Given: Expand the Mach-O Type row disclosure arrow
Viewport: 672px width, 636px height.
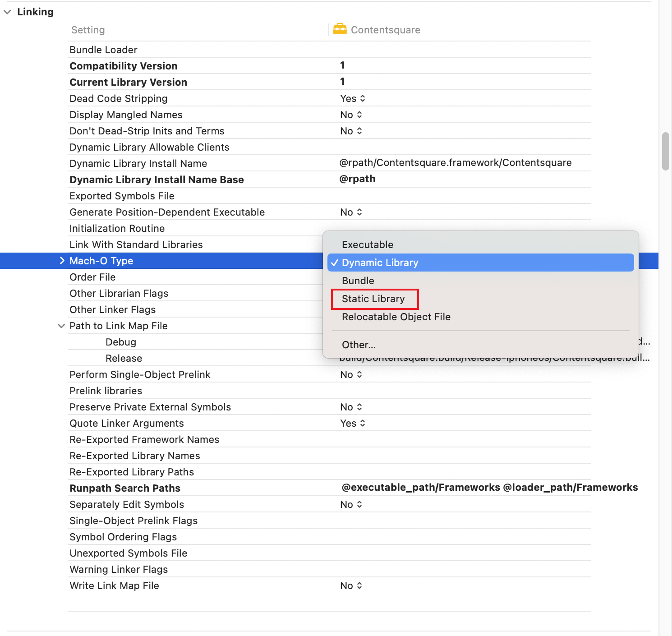Looking at the screenshot, I should 62,261.
